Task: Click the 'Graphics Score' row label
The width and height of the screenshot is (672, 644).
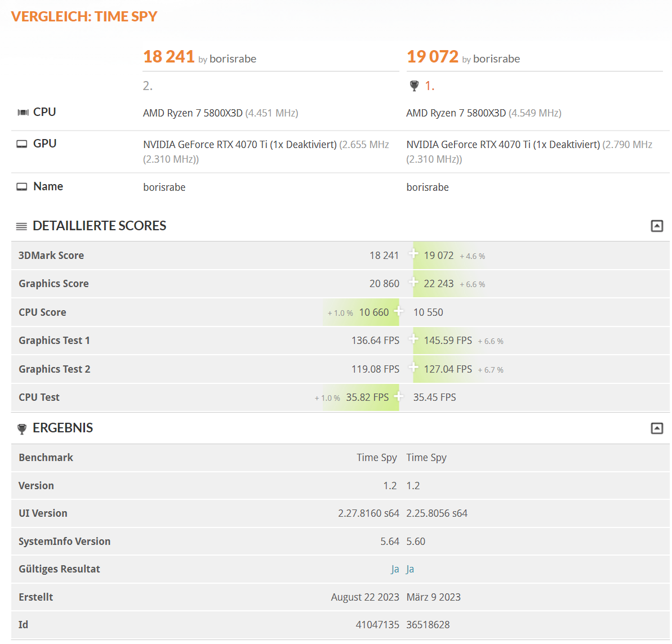Action: [x=54, y=284]
